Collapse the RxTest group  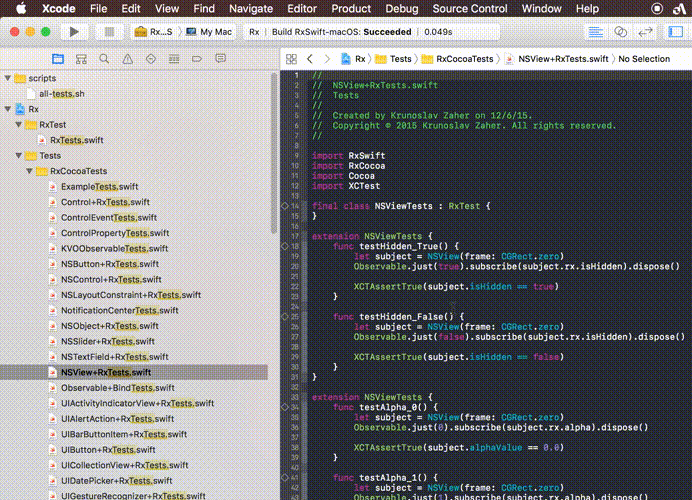click(19, 124)
